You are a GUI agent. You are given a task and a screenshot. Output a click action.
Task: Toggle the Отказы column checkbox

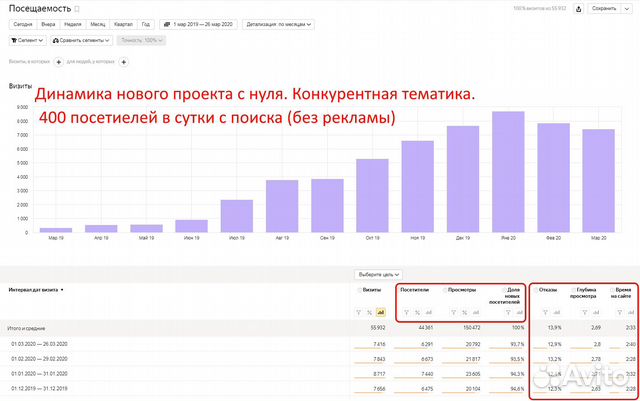pyautogui.click(x=536, y=290)
